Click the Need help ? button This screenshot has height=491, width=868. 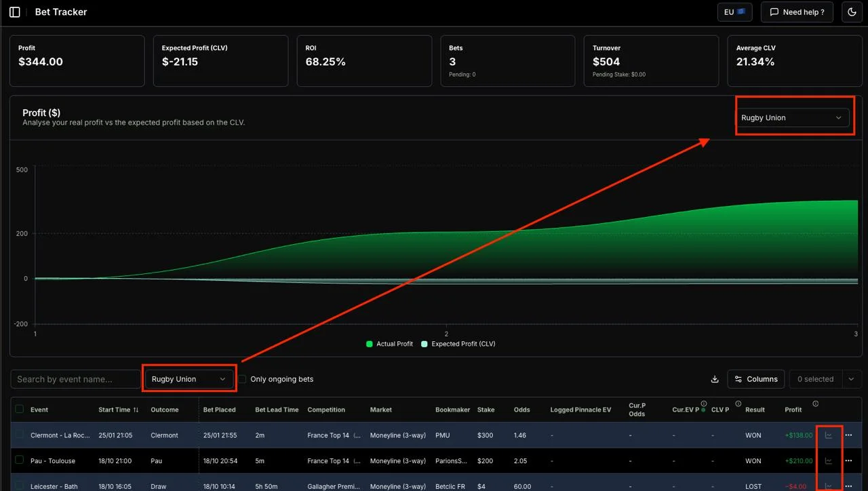(x=797, y=12)
